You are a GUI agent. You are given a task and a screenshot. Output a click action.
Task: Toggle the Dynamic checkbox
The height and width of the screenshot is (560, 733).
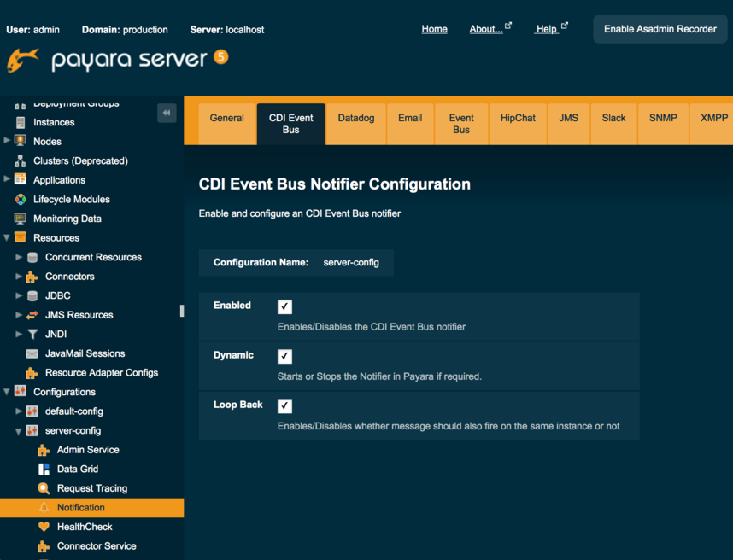point(284,356)
